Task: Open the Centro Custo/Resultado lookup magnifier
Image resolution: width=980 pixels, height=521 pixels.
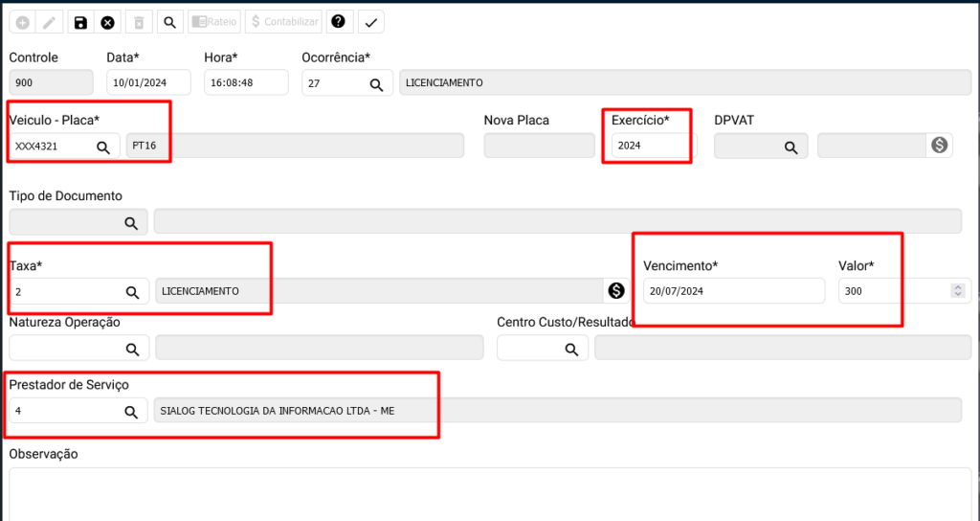Action: pyautogui.click(x=571, y=350)
